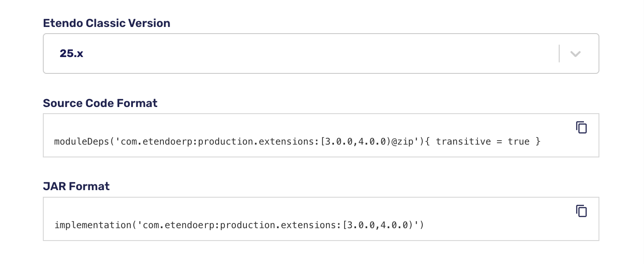The image size is (644, 264).
Task: Expand the version dropdown chevron arrow
Action: coord(575,54)
